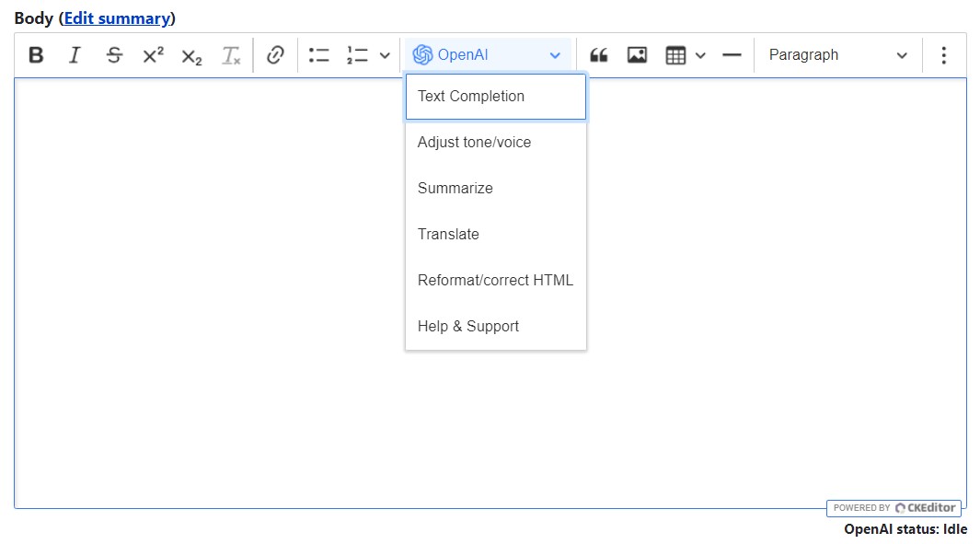Screen dimensions: 980x544
Task: Insert a link with the chain icon
Action: [276, 55]
